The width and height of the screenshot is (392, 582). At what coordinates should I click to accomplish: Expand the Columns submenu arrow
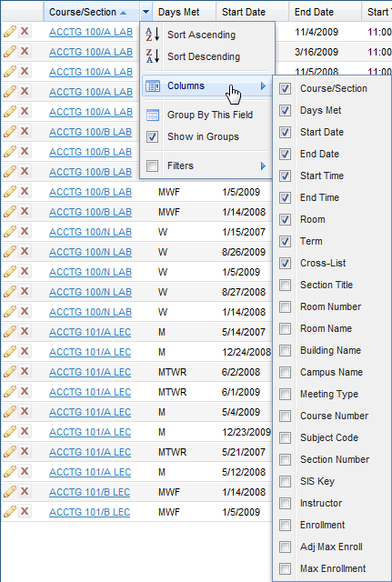point(263,86)
